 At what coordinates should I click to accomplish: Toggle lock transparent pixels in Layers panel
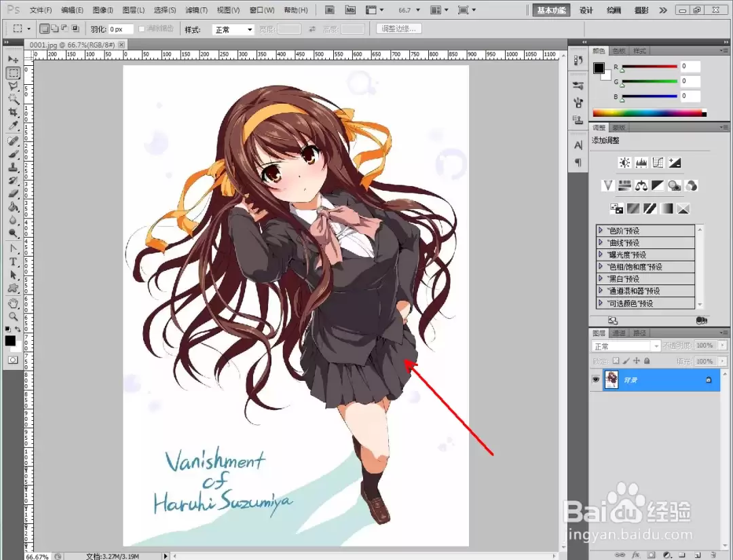(616, 361)
